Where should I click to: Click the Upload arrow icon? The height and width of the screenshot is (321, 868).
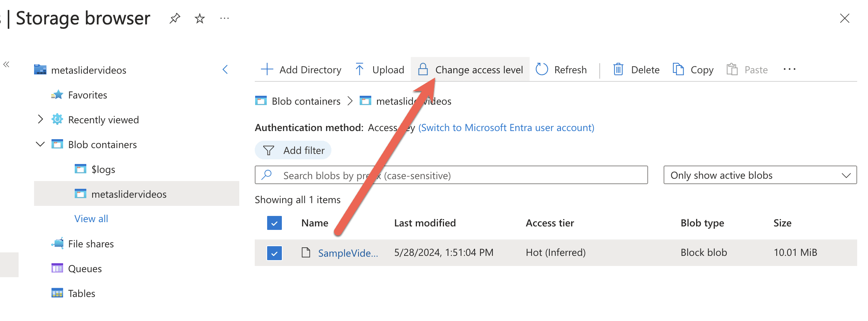coord(359,69)
